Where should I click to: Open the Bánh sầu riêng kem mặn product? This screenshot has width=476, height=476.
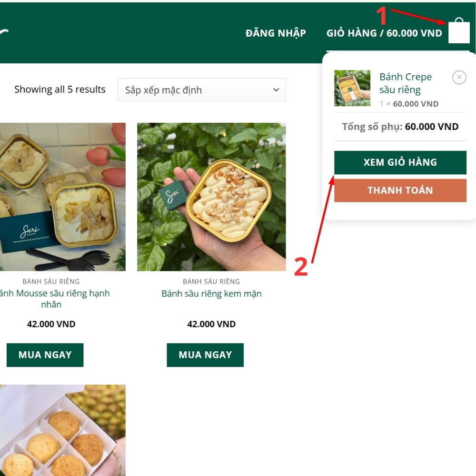pos(211,294)
